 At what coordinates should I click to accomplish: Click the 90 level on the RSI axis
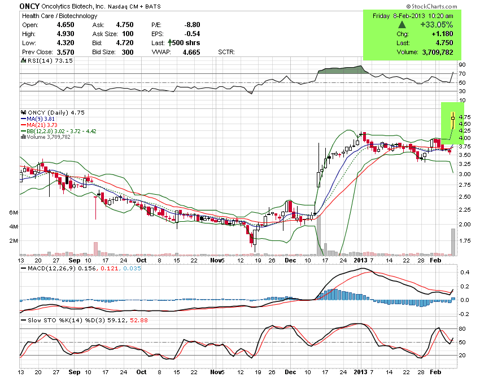(x=462, y=65)
